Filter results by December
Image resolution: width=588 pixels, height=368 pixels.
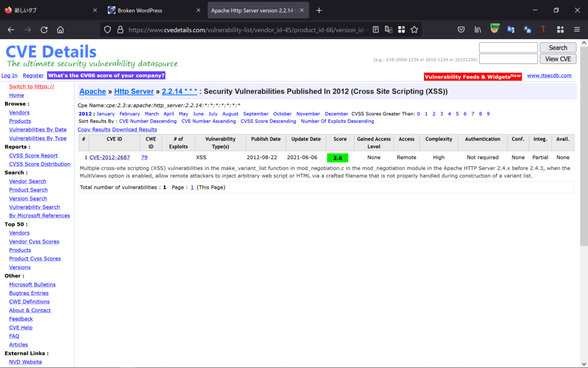(x=337, y=114)
